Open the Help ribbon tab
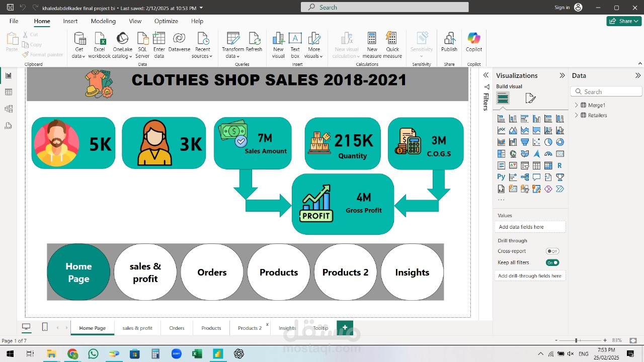This screenshot has height=362, width=644. point(197,21)
